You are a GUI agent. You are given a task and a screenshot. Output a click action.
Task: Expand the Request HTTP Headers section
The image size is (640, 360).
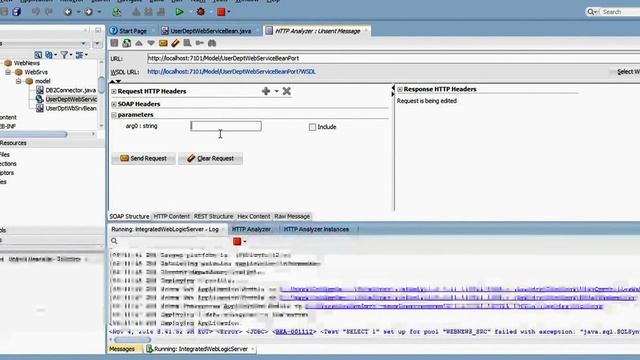114,91
